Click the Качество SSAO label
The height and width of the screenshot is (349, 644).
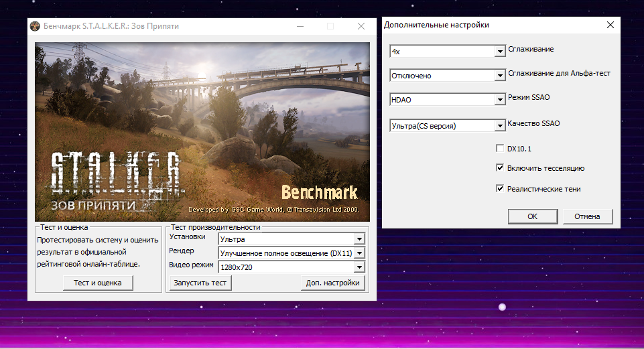pyautogui.click(x=533, y=123)
